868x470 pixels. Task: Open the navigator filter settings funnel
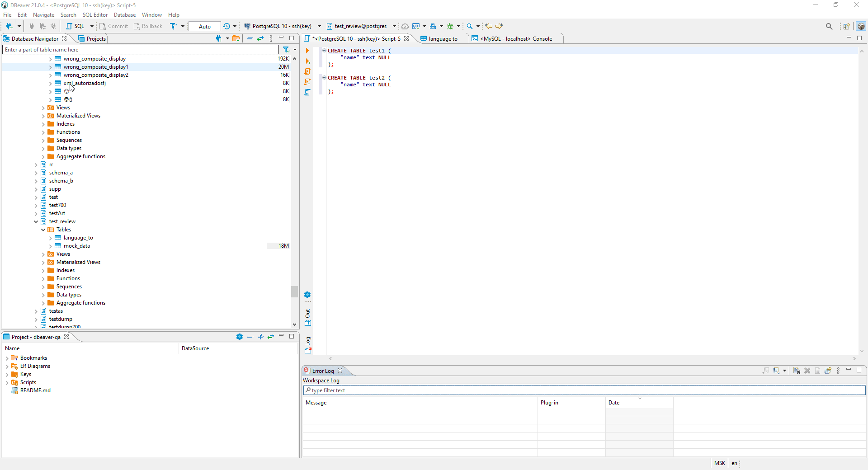click(286, 50)
